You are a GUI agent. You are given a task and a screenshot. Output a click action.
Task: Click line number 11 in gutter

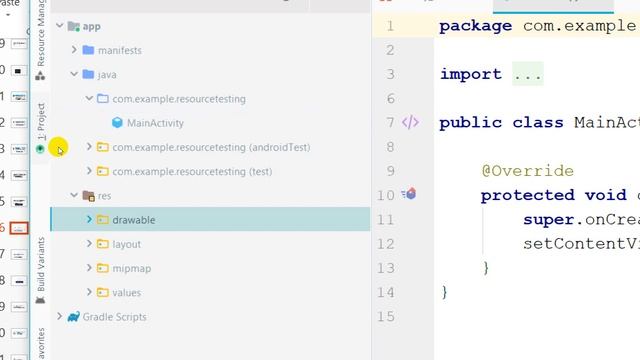pyautogui.click(x=385, y=220)
